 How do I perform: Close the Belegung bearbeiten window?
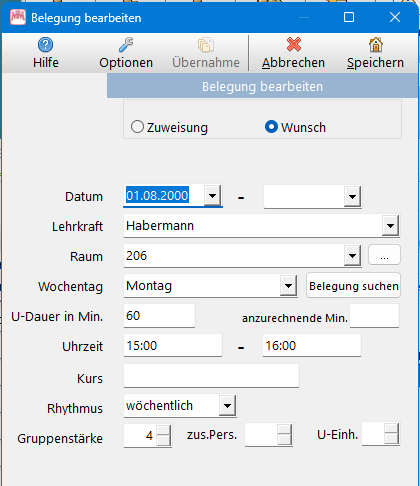coord(395,17)
